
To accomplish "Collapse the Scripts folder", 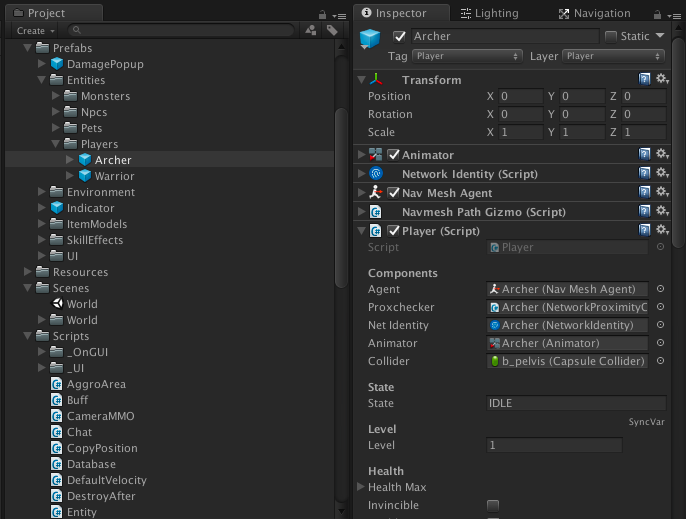I will 28,336.
